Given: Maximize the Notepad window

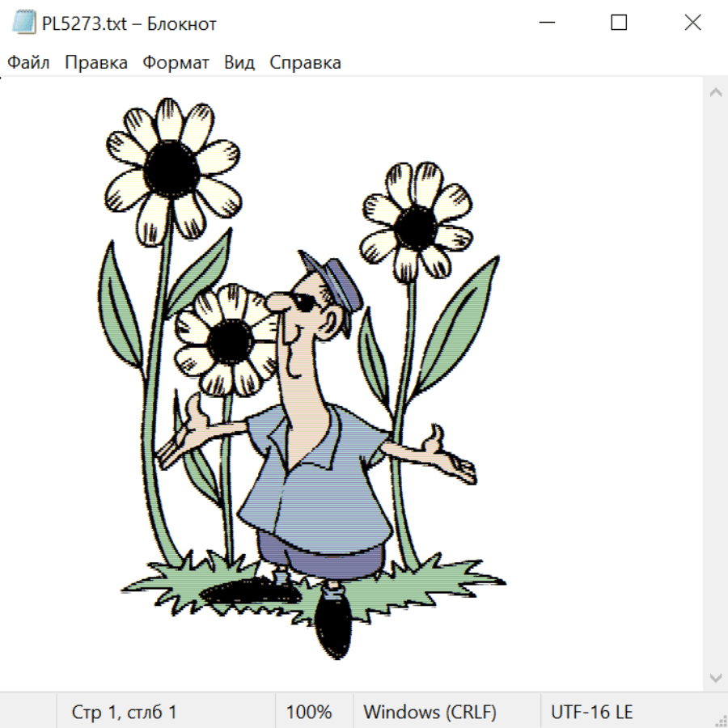Looking at the screenshot, I should [619, 23].
